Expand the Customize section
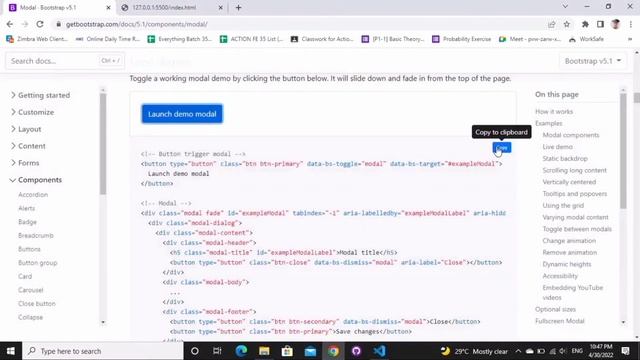The image size is (640, 360). tap(32, 112)
